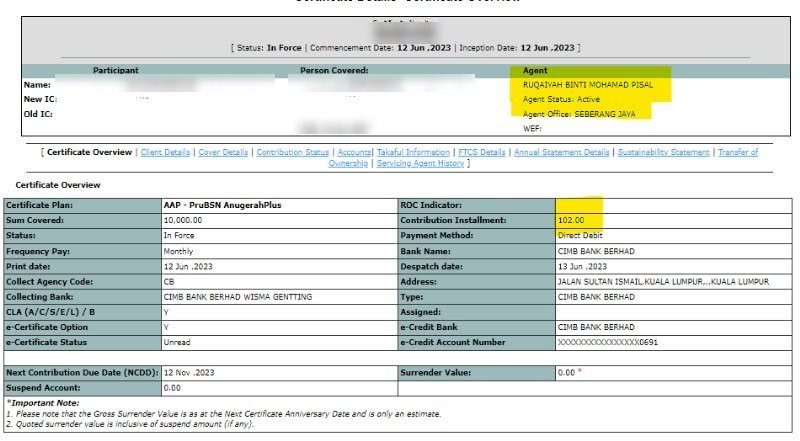Select the Certificate Overview tab label
This screenshot has height=441, width=800.
point(89,152)
